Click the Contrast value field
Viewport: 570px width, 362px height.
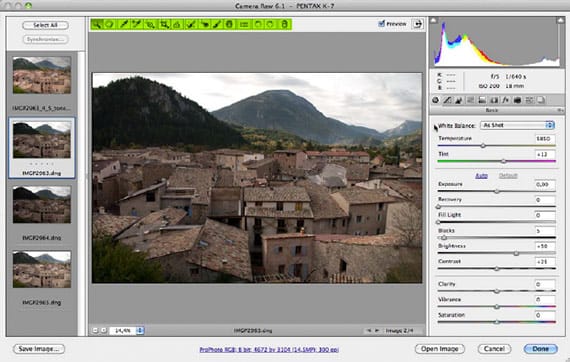545,262
